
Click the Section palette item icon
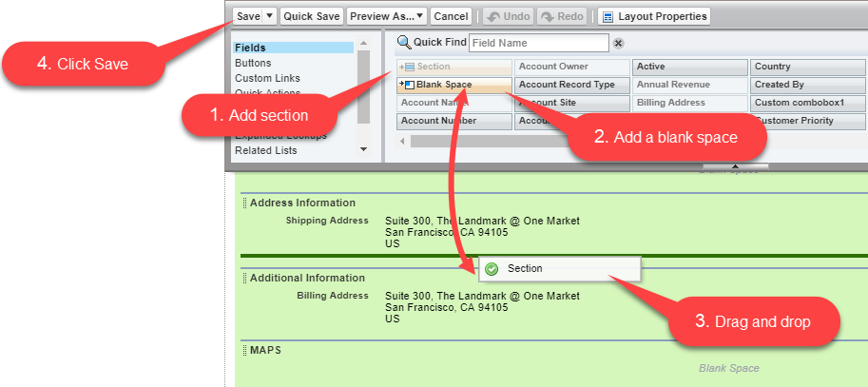[x=407, y=67]
